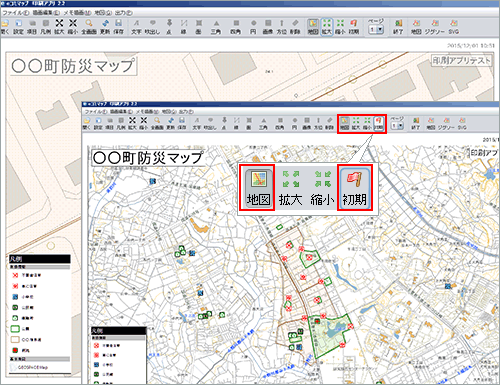Image resolution: width=500 pixels, height=385 pixels.
Task: Click green-arrow 縮小 map shrink in back window
Action: (340, 27)
